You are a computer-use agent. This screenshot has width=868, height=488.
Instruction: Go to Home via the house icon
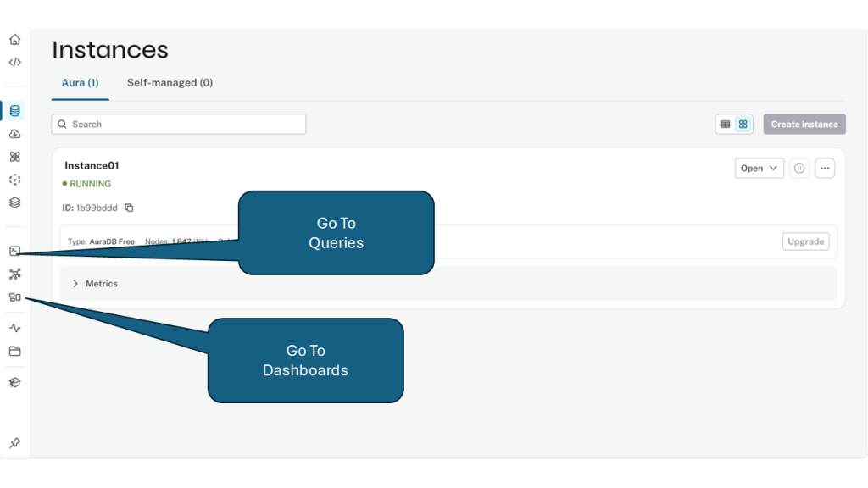14,39
